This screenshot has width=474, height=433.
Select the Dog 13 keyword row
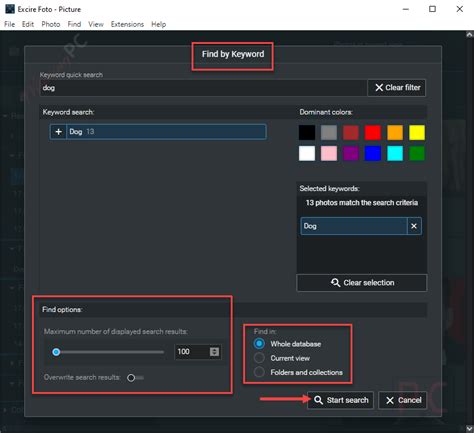coord(158,132)
